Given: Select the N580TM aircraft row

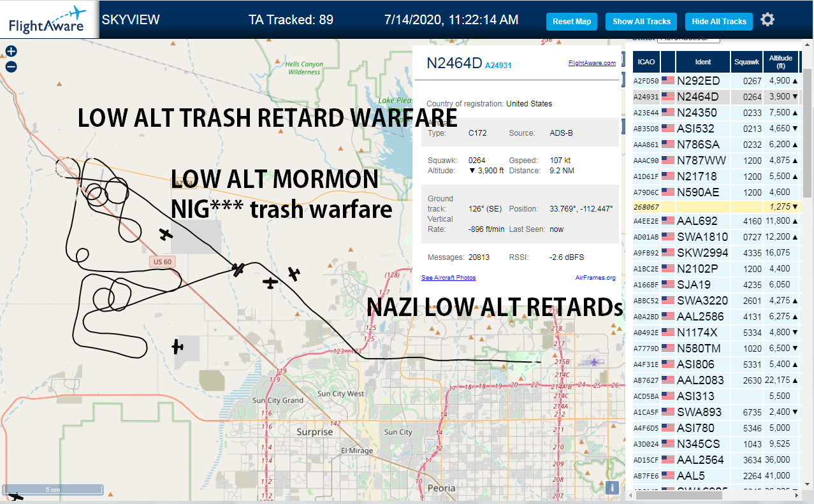Looking at the screenshot, I should (x=716, y=349).
